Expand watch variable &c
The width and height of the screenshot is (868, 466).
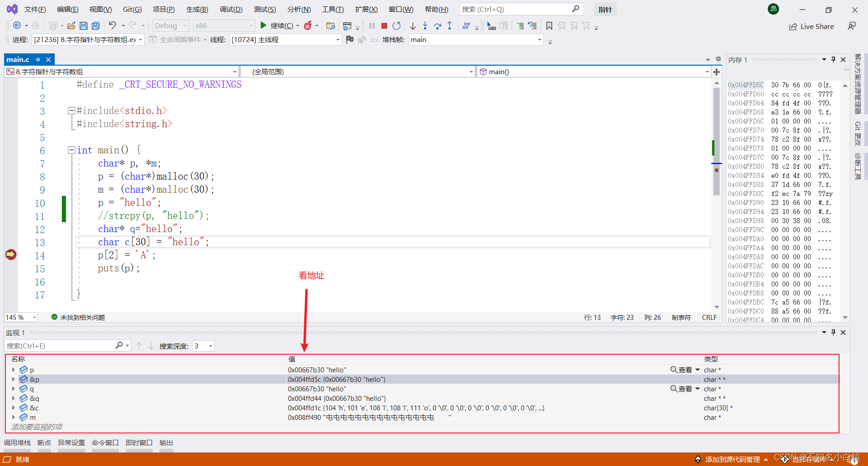click(x=13, y=408)
